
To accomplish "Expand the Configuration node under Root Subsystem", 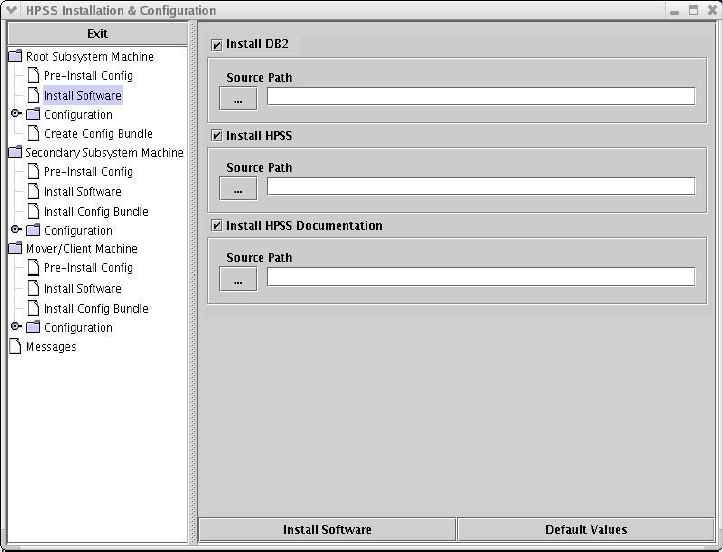I will click(x=16, y=113).
